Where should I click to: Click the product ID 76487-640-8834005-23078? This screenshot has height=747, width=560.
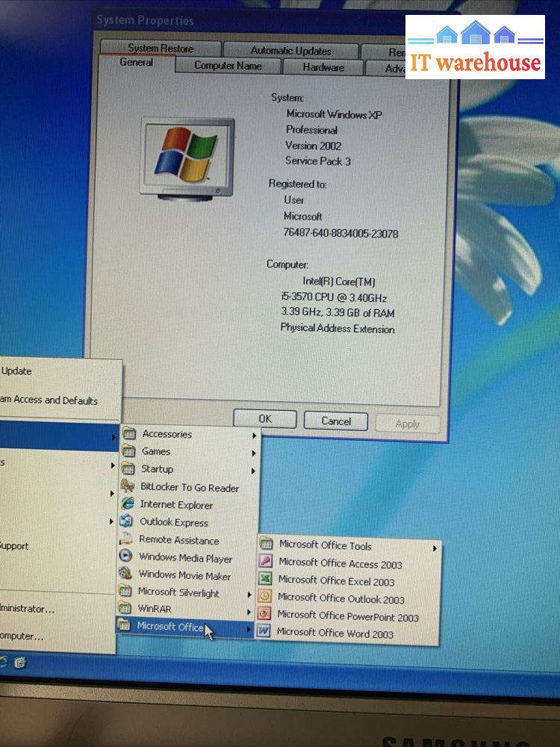[x=340, y=233]
